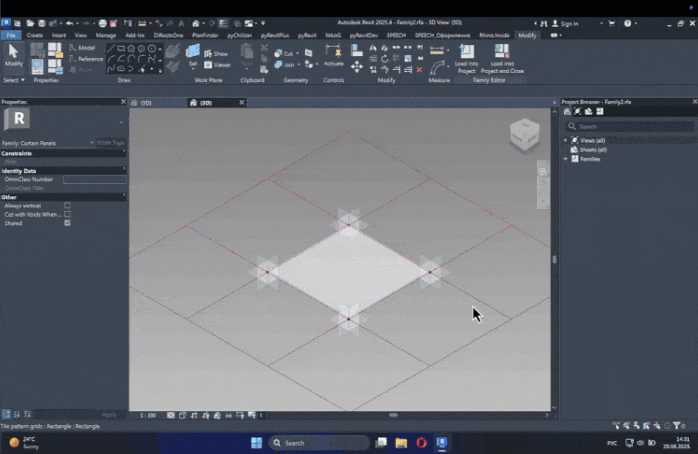
Task: Click Sign In in title bar
Action: click(x=569, y=23)
